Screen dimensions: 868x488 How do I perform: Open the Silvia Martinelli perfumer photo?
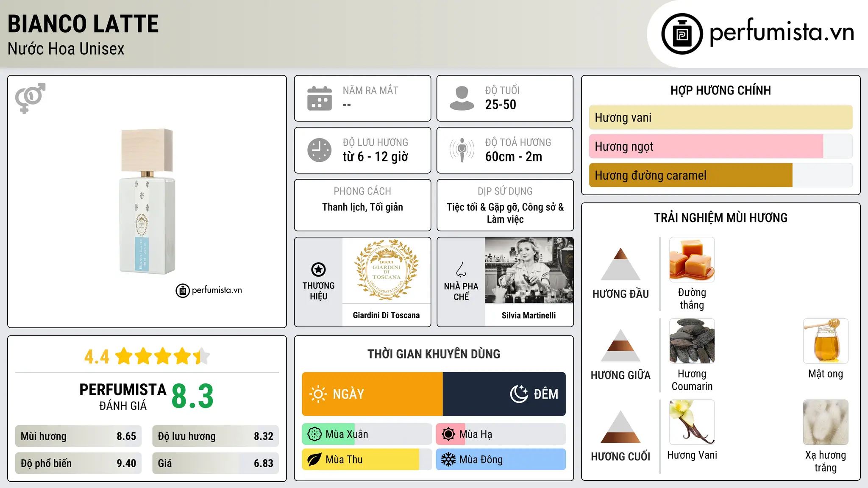tap(529, 270)
